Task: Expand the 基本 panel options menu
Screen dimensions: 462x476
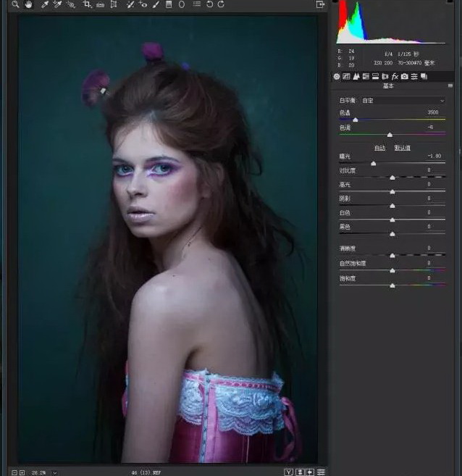Action: click(x=450, y=86)
